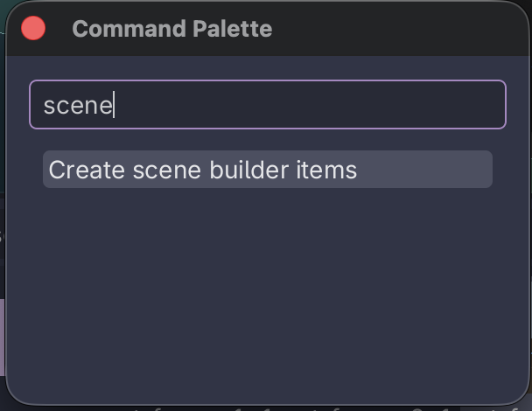Click the "Command Palette" title text
The image size is (532, 411).
171,29
